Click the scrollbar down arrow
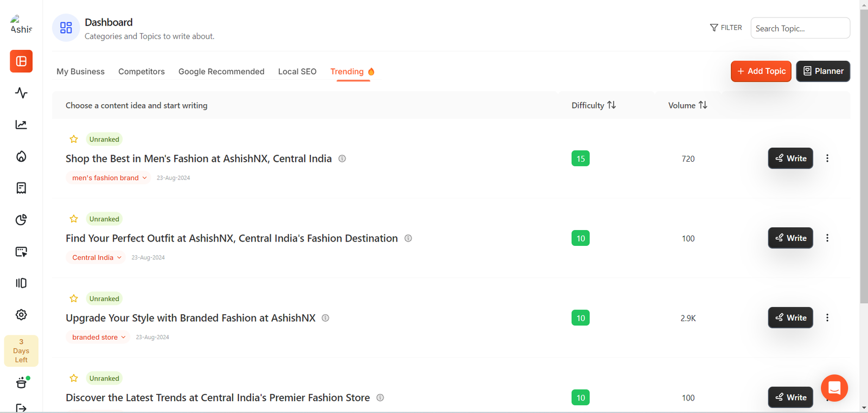Screen dimensions: 868x413 864,408
